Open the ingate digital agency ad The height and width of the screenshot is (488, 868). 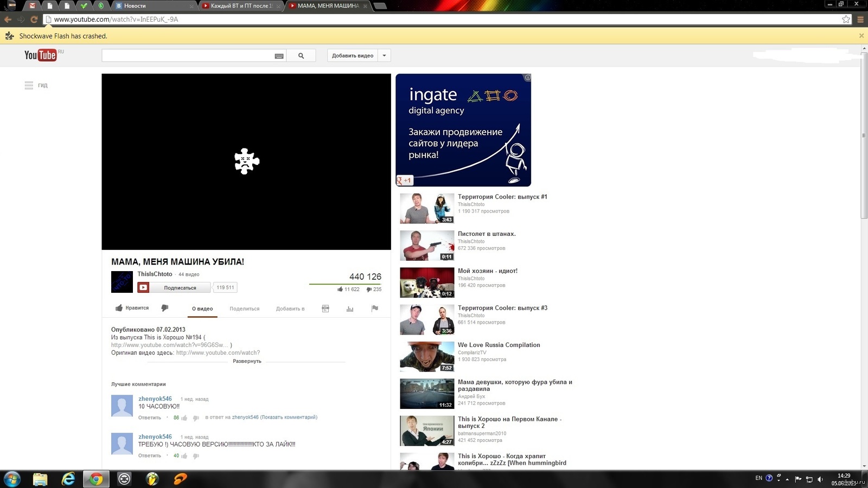463,130
